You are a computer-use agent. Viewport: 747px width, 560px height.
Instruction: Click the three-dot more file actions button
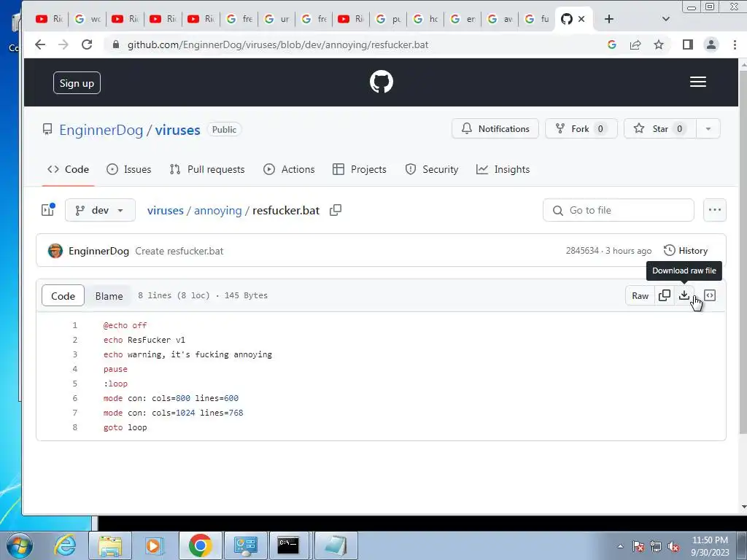point(715,210)
